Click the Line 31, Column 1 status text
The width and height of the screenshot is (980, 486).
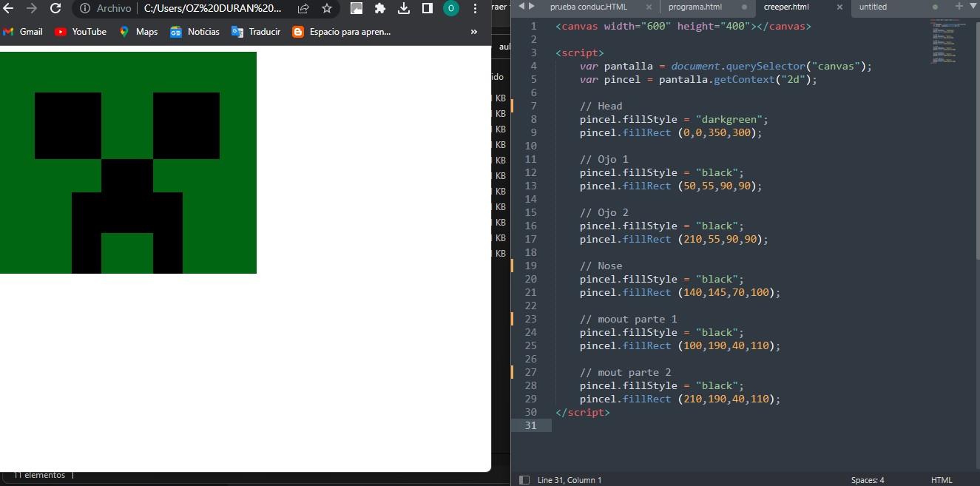[570, 480]
